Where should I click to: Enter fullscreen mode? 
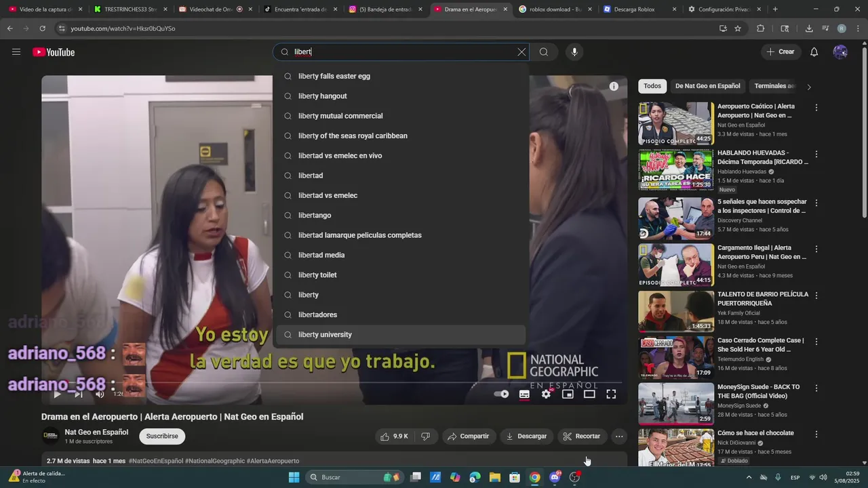[611, 394]
